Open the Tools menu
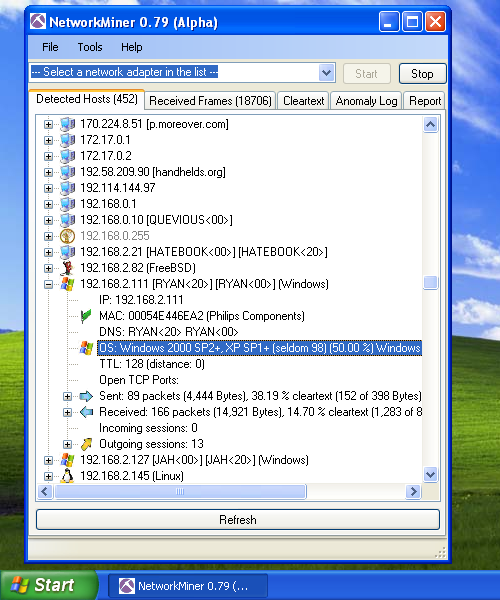This screenshot has height=600, width=500. [90, 47]
